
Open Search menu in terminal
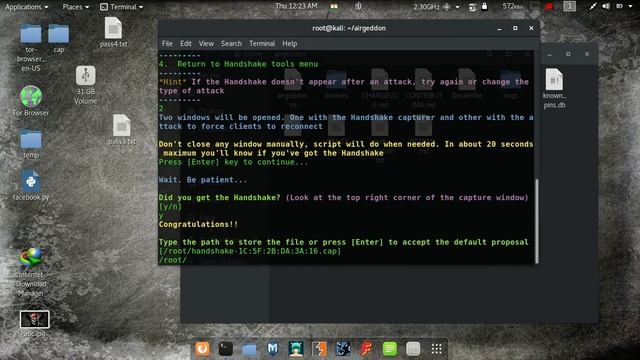[231, 44]
